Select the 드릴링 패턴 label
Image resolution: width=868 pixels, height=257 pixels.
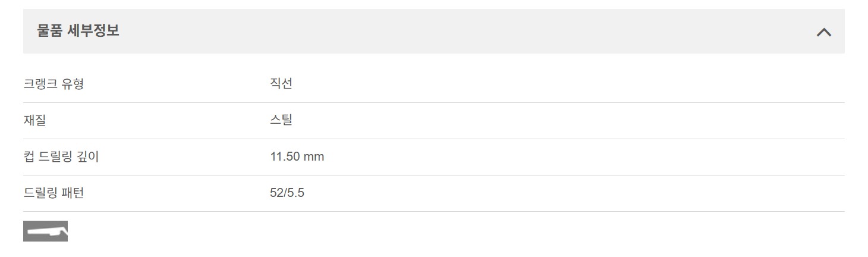click(54, 193)
